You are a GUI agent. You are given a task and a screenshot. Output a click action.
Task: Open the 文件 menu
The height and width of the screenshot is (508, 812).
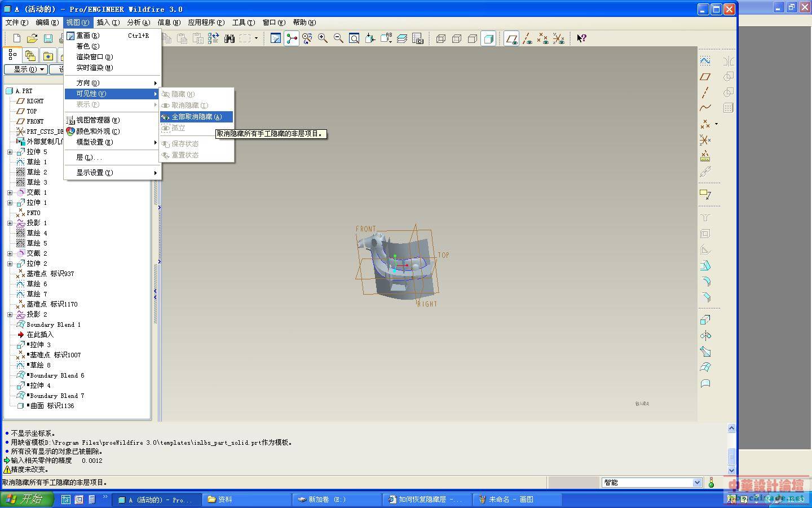click(x=16, y=23)
